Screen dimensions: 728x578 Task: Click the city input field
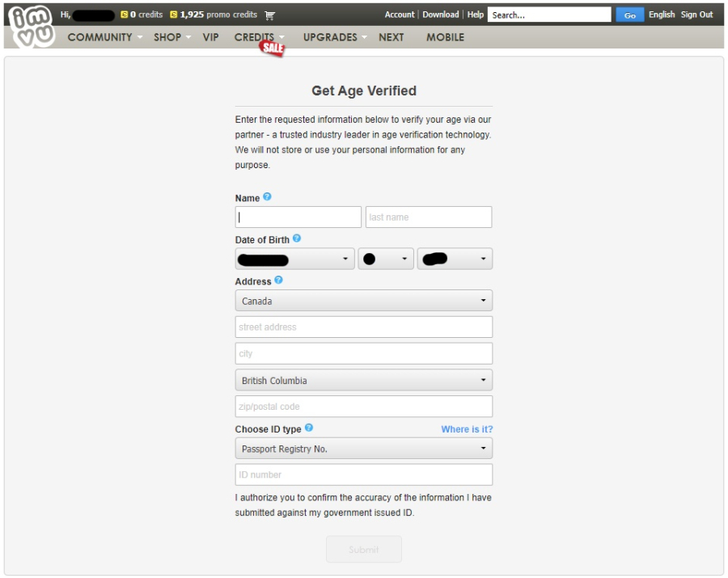[364, 353]
